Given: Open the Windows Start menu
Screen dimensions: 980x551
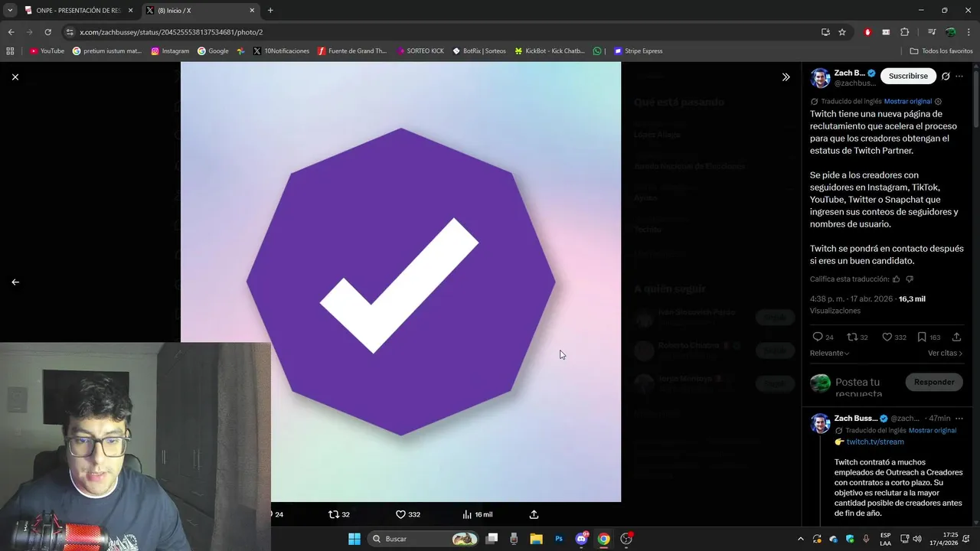Looking at the screenshot, I should point(354,539).
